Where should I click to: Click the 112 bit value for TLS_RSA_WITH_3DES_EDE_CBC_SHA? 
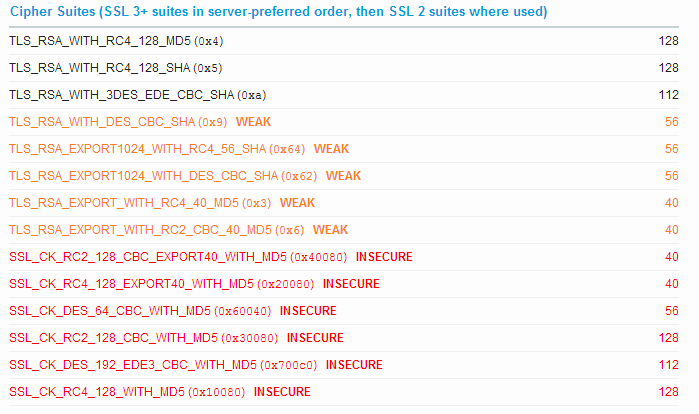668,95
